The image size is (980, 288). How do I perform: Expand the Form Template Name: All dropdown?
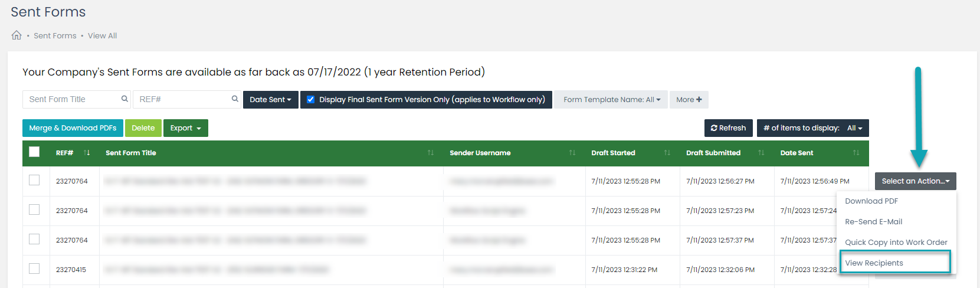tap(611, 100)
